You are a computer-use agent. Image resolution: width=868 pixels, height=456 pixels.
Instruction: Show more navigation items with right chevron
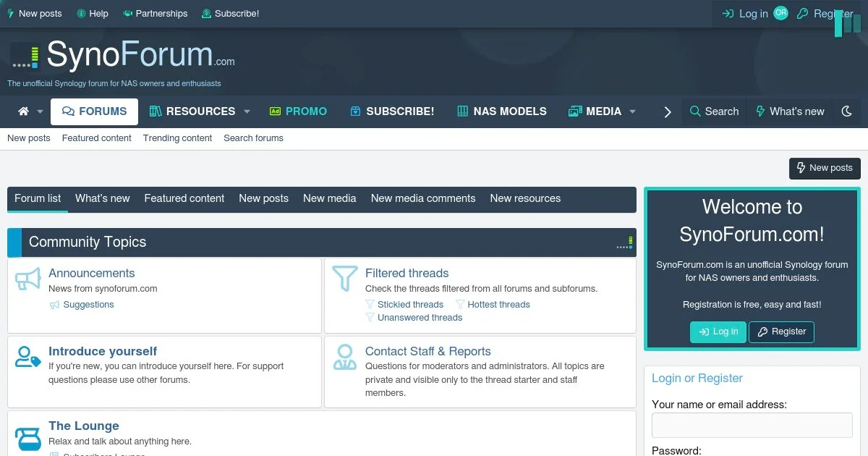(x=668, y=111)
